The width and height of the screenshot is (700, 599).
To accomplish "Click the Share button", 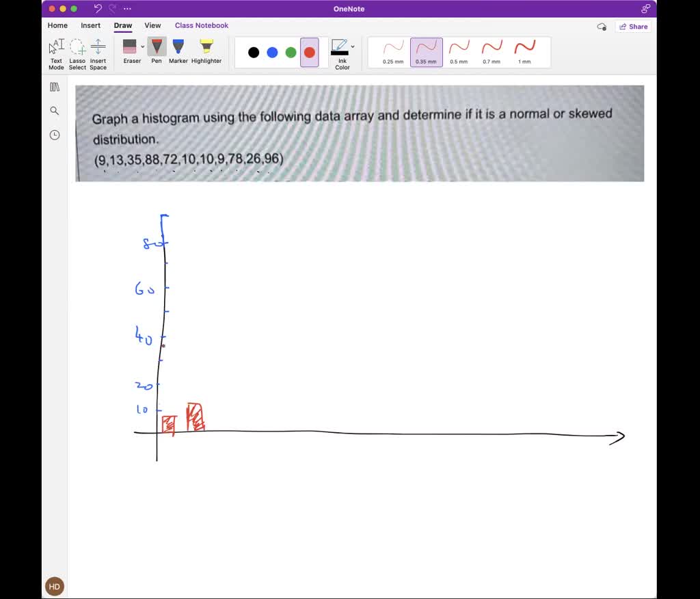I will pos(633,27).
